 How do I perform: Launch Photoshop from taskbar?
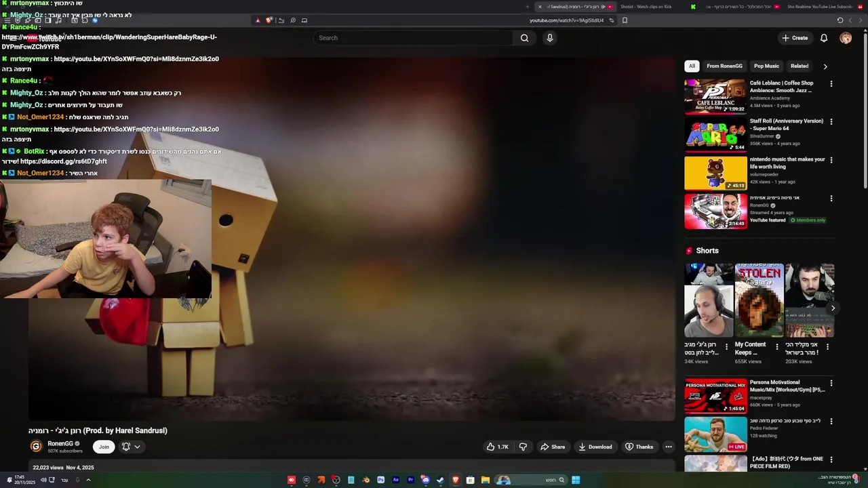[380, 480]
